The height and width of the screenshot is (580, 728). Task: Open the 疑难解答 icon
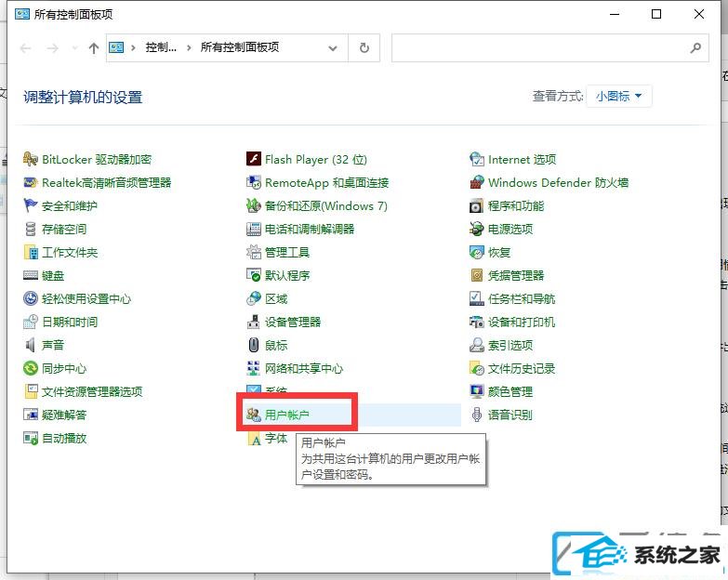pos(30,415)
